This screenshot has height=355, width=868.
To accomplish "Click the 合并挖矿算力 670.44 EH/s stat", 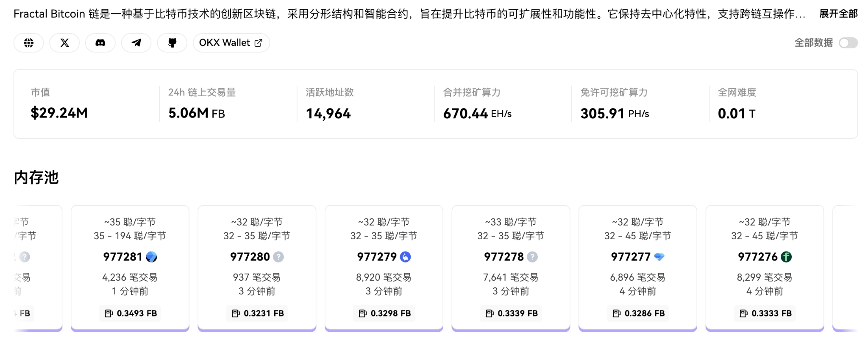I will coord(477,113).
